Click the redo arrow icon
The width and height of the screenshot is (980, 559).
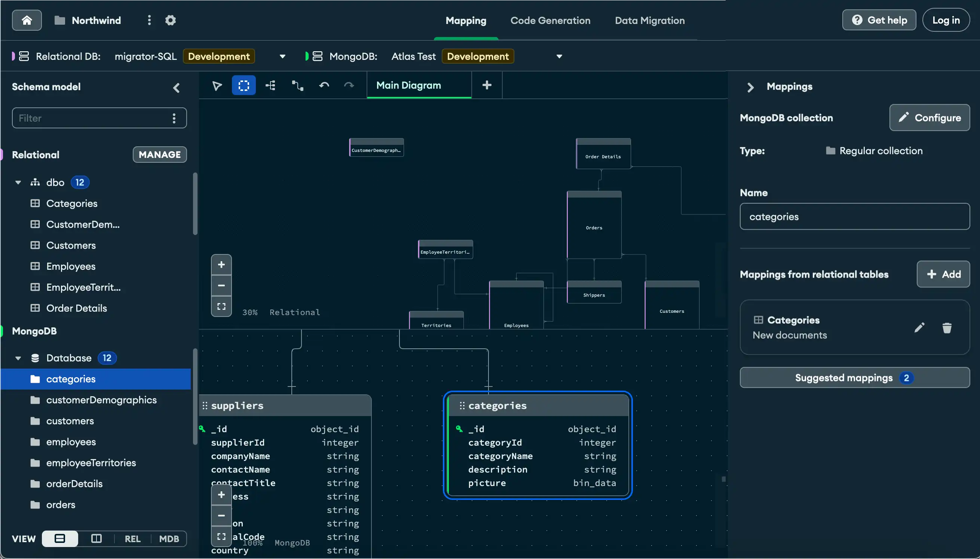click(349, 86)
